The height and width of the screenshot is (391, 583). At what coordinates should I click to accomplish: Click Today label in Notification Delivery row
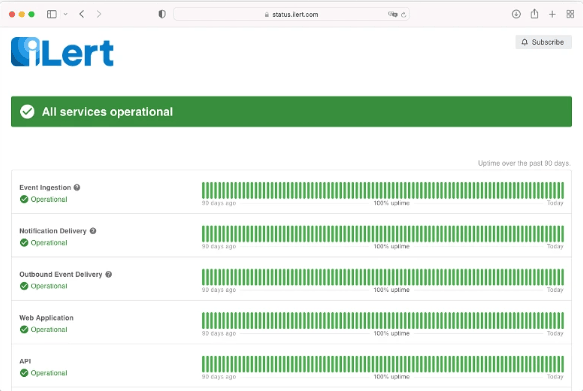point(555,246)
